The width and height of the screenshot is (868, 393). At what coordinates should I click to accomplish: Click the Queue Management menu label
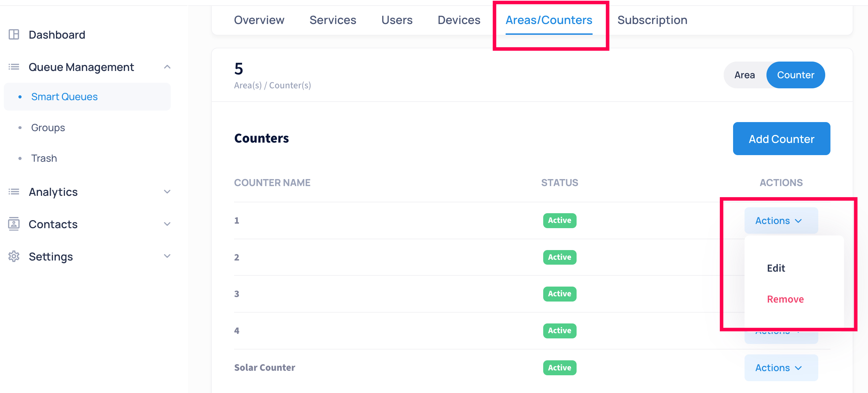coord(81,67)
